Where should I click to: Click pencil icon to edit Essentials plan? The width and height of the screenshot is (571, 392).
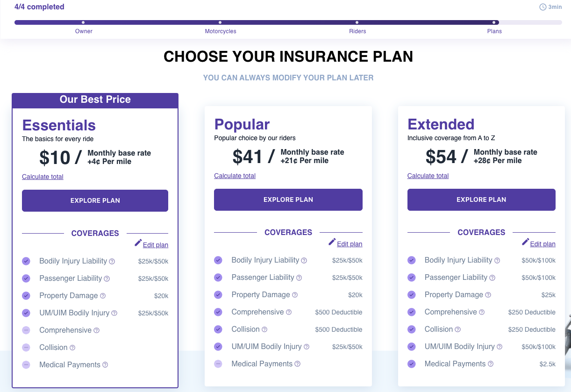point(138,242)
